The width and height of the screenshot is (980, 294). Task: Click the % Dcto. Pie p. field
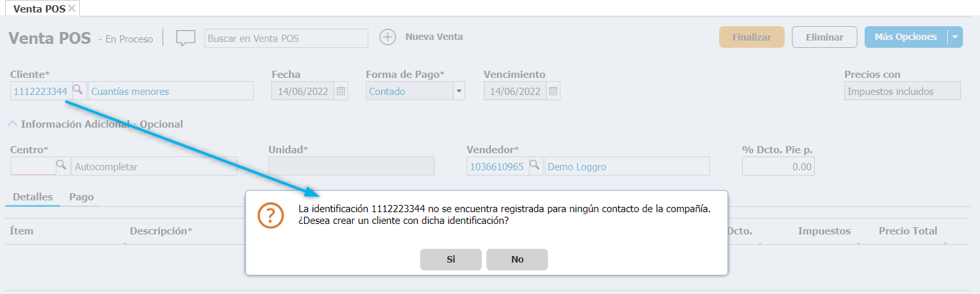[x=777, y=166]
